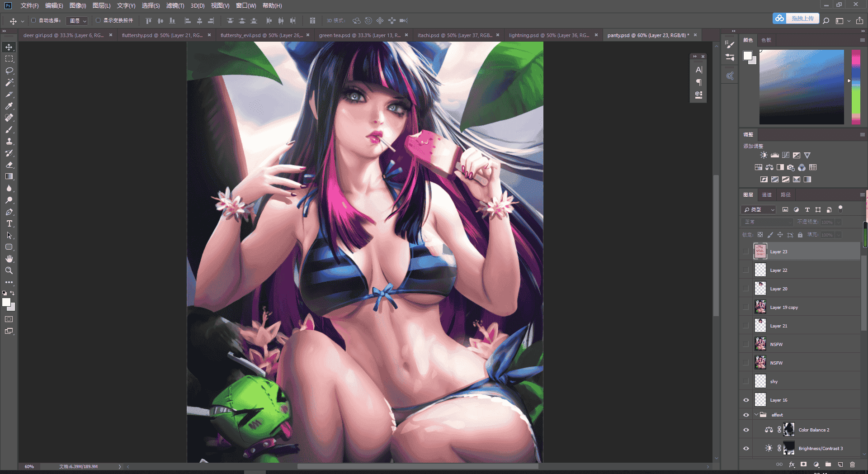Select the Magic Wand tool
868x474 pixels.
(9, 82)
